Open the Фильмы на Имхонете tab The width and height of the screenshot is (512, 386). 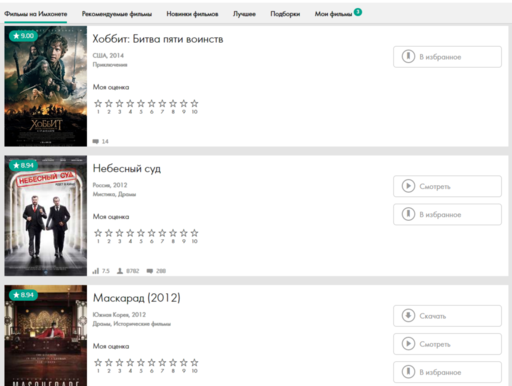pos(36,14)
